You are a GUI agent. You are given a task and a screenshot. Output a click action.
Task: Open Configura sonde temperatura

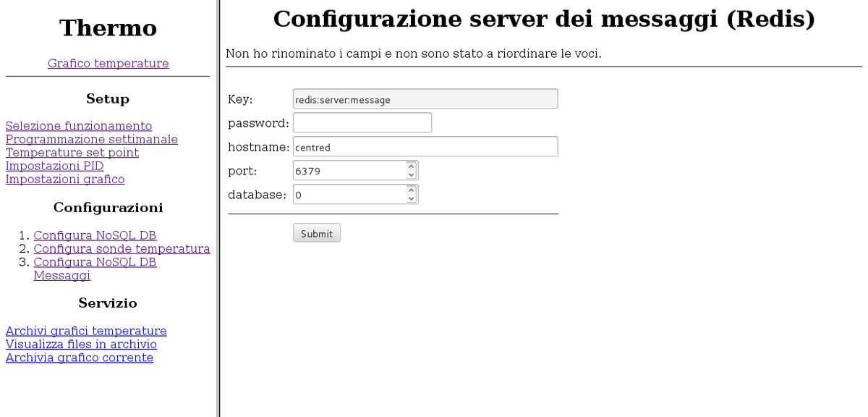coord(122,248)
